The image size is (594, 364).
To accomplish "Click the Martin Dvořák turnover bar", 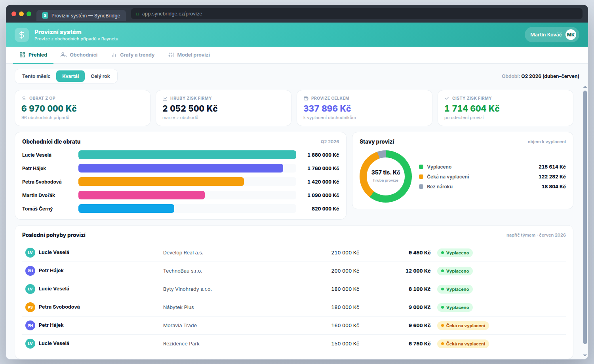I will (x=141, y=195).
